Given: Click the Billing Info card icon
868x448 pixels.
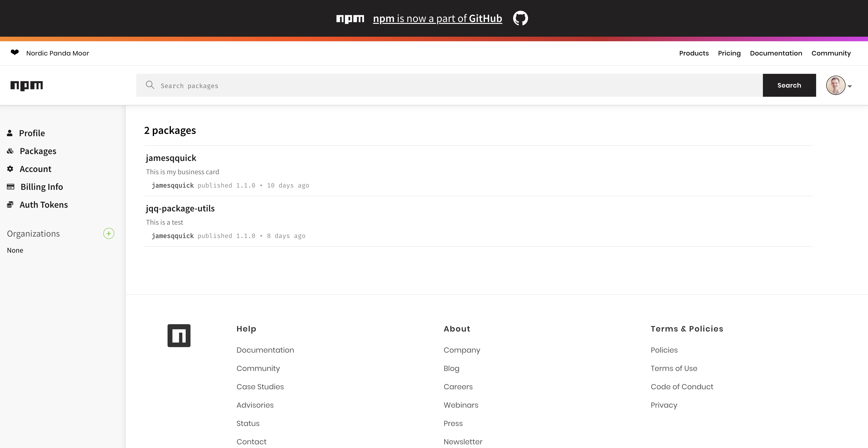Looking at the screenshot, I should click(x=11, y=186).
